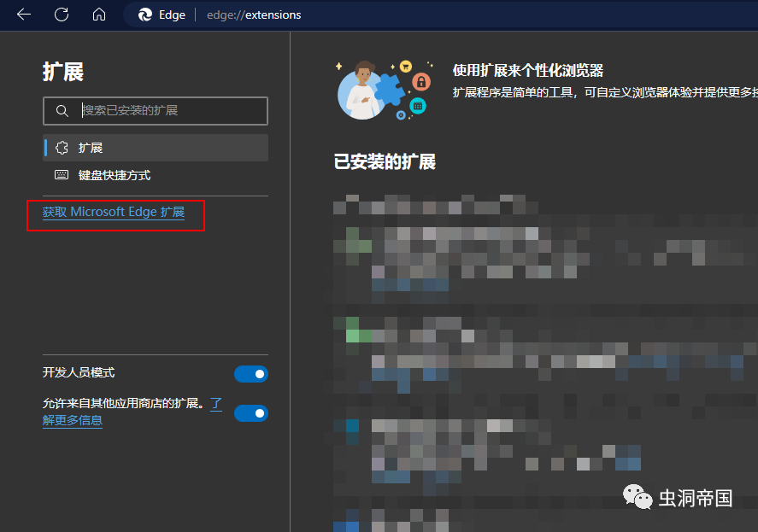Open the 了解更多信息 link
The image size is (758, 532).
coord(73,420)
